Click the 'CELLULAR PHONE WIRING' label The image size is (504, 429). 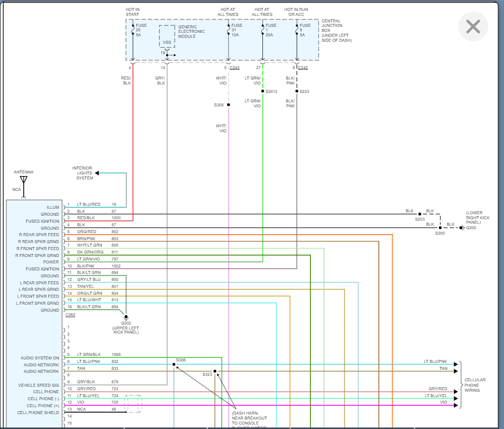[475, 385]
